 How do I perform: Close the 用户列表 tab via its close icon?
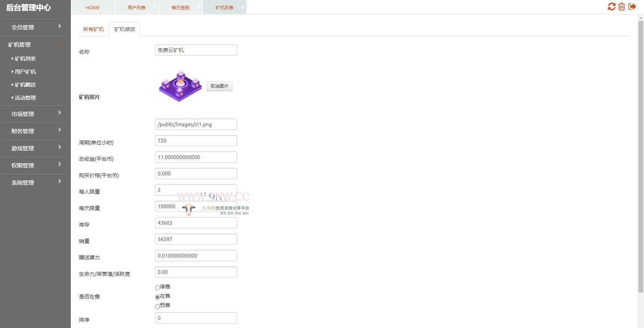point(155,7)
